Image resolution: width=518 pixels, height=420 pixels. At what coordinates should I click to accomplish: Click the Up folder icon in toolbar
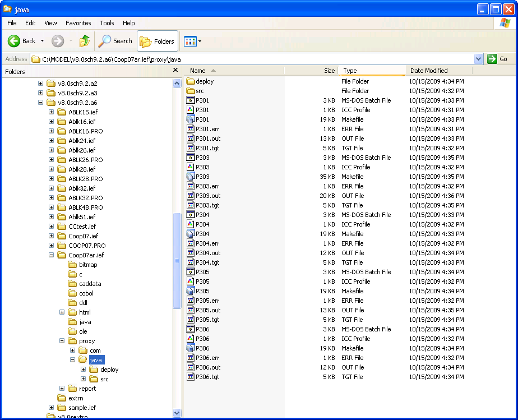[85, 41]
